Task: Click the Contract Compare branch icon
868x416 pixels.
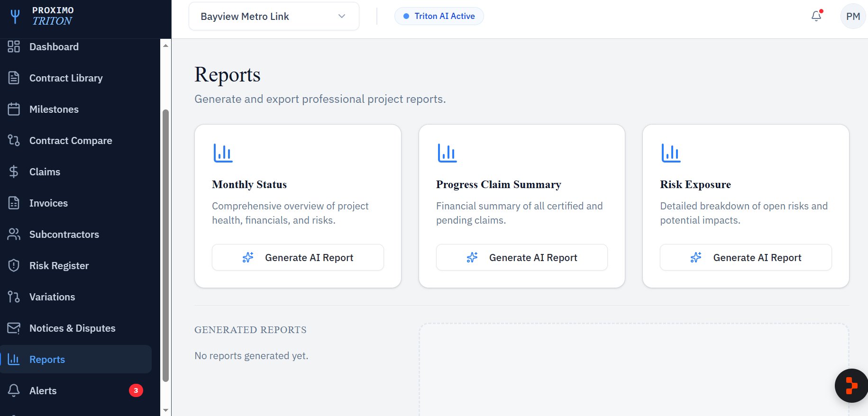Action: (14, 140)
